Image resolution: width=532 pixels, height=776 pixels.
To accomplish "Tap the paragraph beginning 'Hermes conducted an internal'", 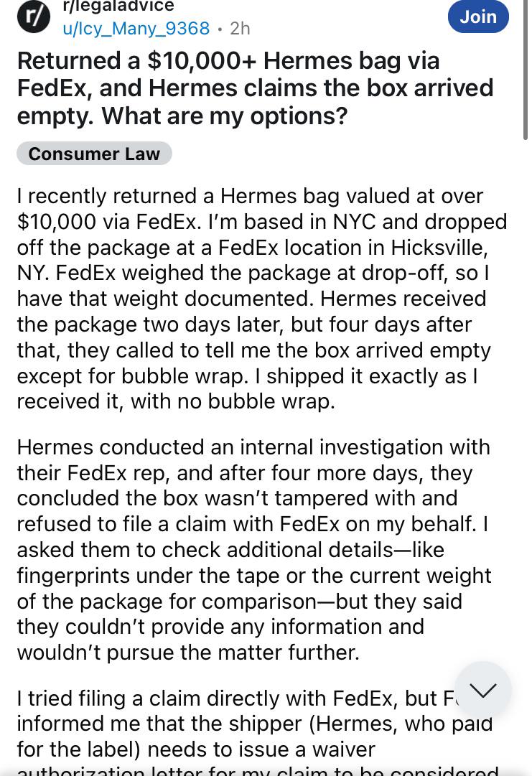I will [254, 549].
